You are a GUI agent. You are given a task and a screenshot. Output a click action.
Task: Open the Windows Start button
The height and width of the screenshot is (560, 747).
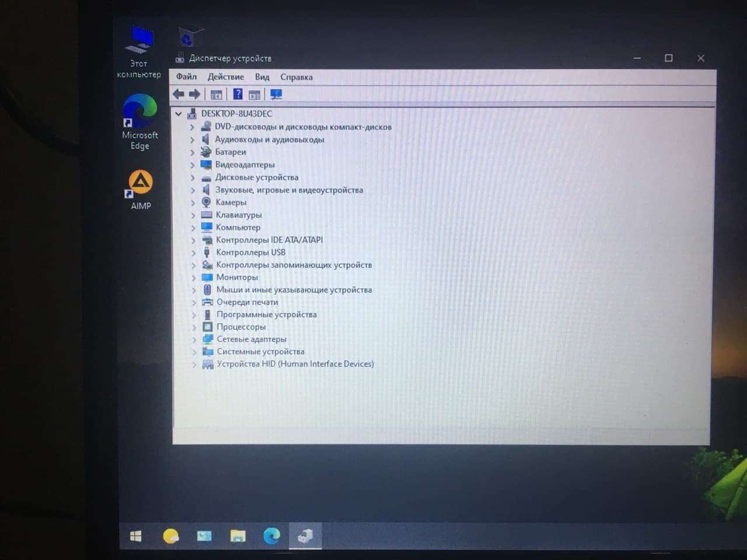pos(135,536)
